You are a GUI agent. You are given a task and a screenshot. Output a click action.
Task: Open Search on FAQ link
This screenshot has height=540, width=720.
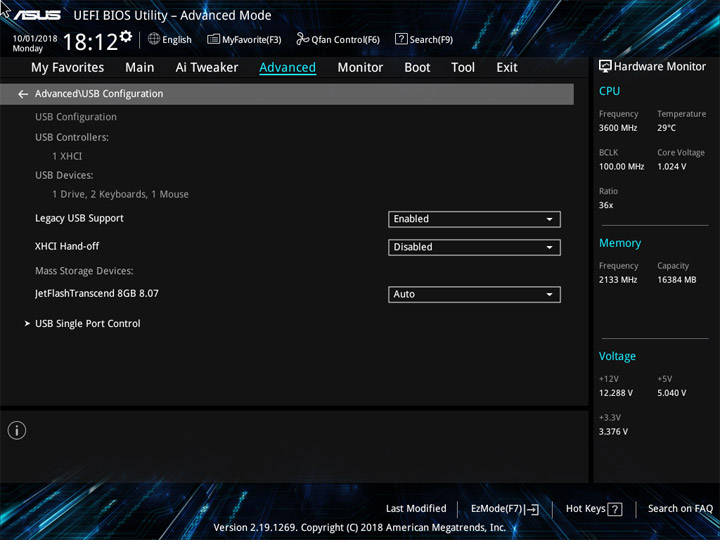681,509
